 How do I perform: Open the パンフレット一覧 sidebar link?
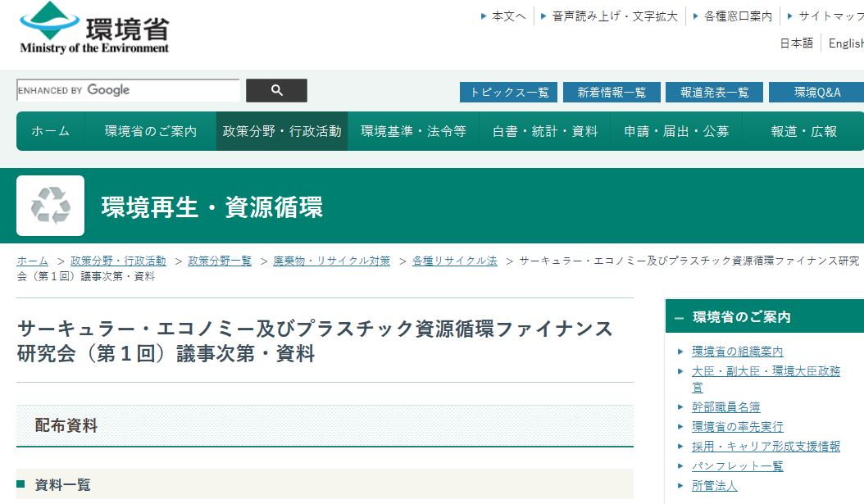click(737, 465)
